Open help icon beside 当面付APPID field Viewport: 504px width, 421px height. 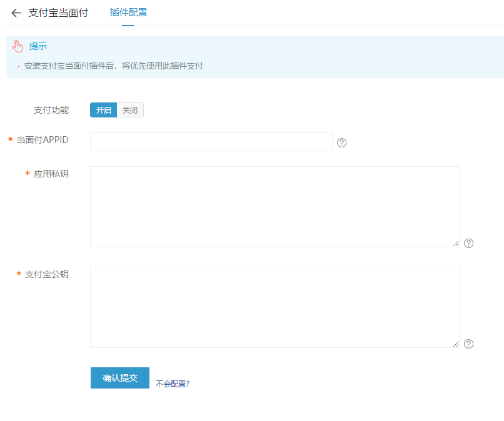point(341,142)
